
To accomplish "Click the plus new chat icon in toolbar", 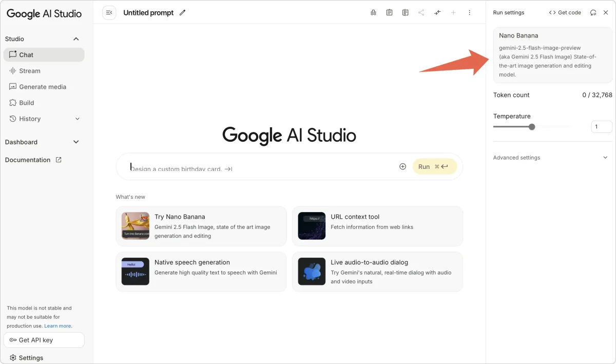I will click(x=453, y=12).
